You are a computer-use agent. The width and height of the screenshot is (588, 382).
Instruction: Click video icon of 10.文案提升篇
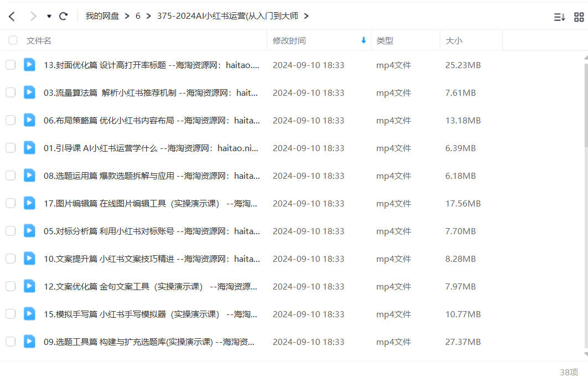coord(29,259)
